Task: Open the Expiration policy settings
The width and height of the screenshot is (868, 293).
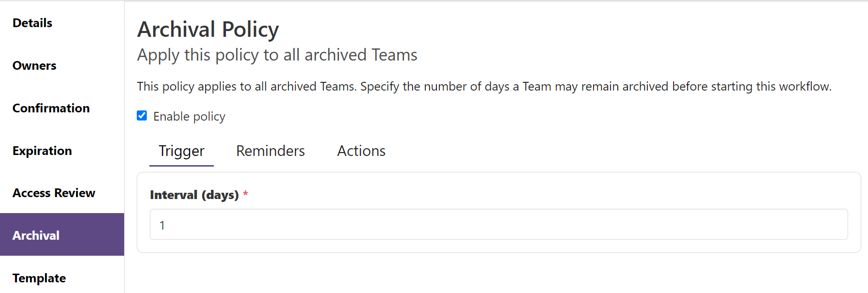Action: click(42, 151)
